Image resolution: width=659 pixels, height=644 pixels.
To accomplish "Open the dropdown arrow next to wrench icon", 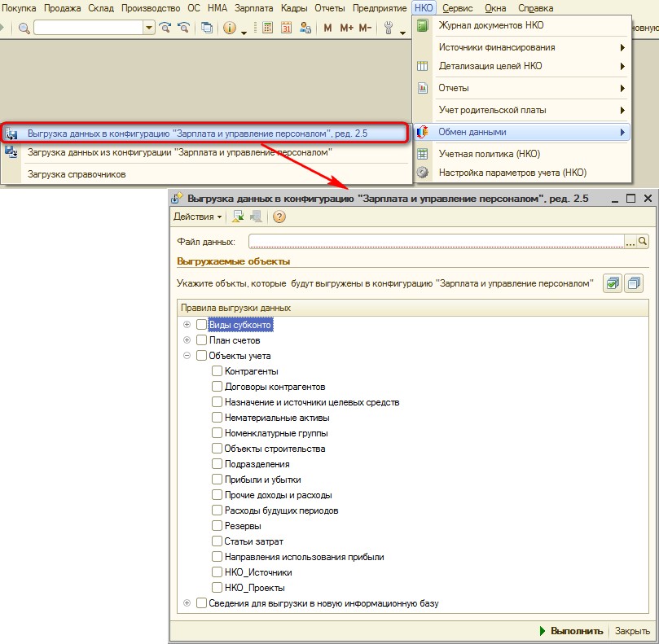I will [402, 32].
